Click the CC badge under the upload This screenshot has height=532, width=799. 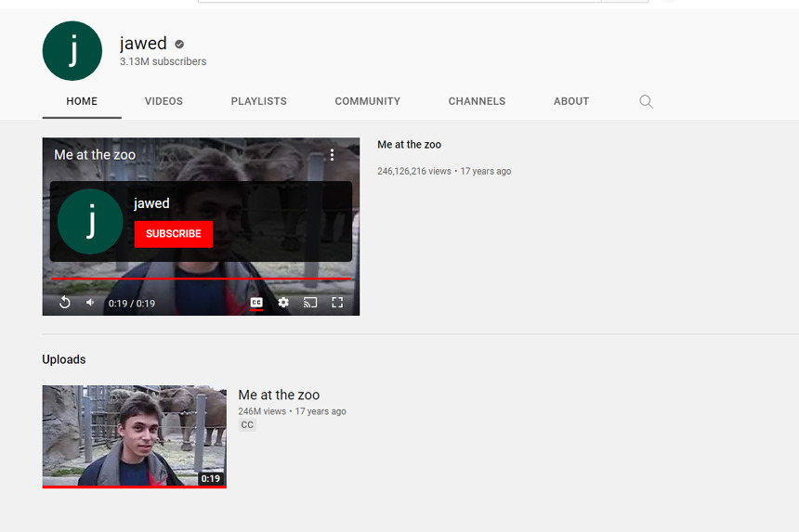click(247, 425)
